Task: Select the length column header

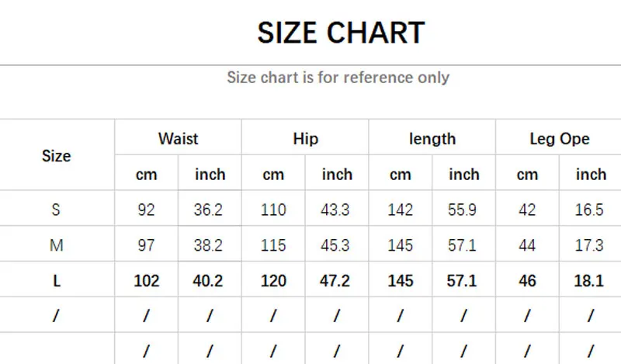Action: [432, 139]
